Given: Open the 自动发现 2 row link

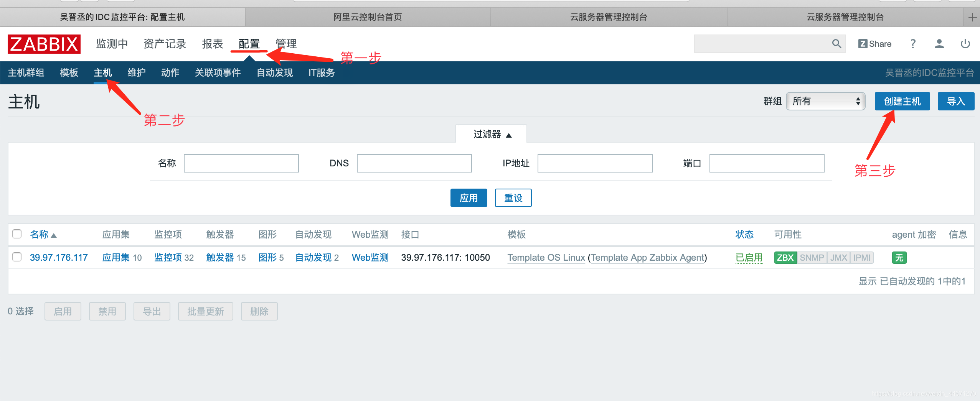Looking at the screenshot, I should tap(313, 258).
